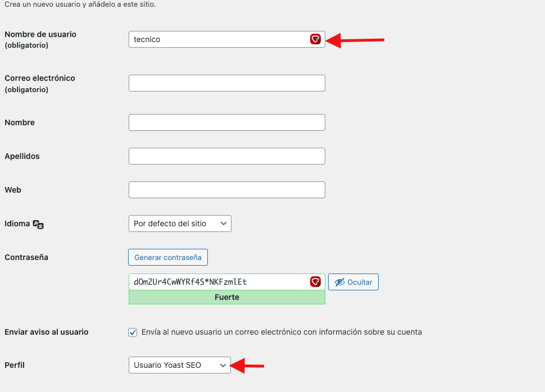This screenshot has width=545, height=392.
Task: Open the Perfil role dropdown
Action: tap(180, 365)
